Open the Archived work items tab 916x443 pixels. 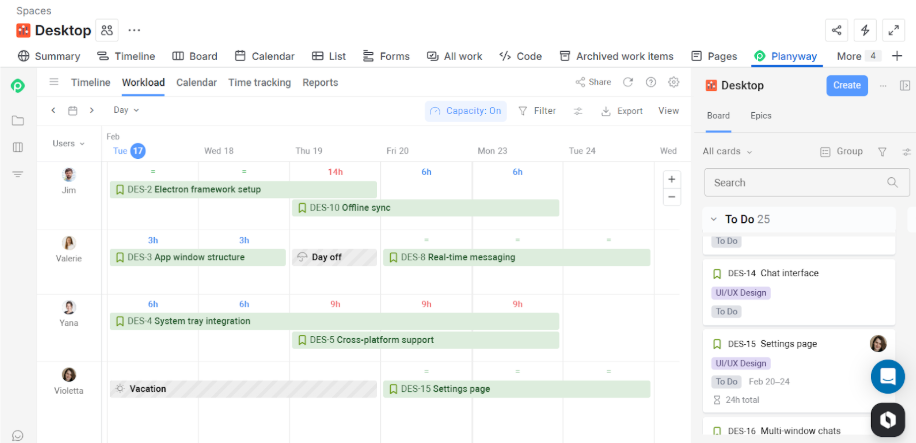[x=616, y=56]
